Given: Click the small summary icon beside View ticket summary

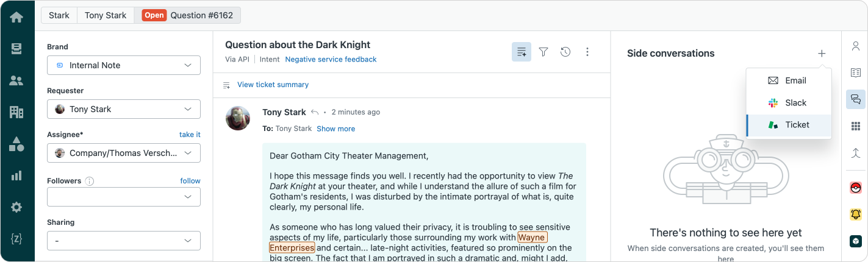Looking at the screenshot, I should [227, 85].
